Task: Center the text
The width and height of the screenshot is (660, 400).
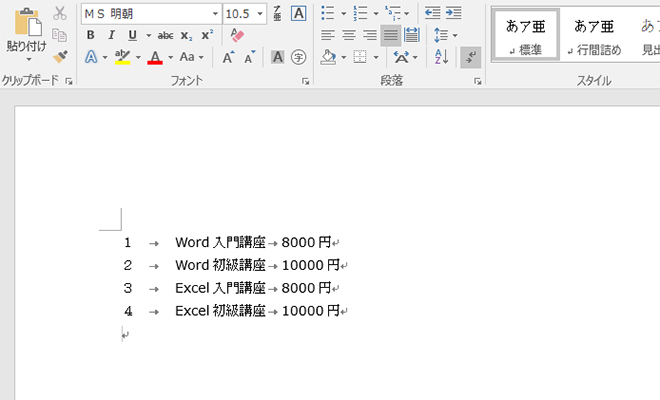Action: click(349, 35)
